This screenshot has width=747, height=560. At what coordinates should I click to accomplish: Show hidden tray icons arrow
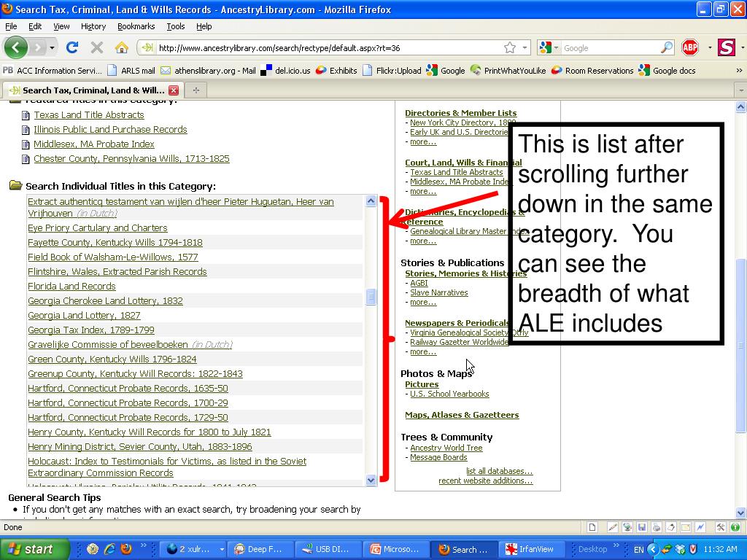coord(652,550)
